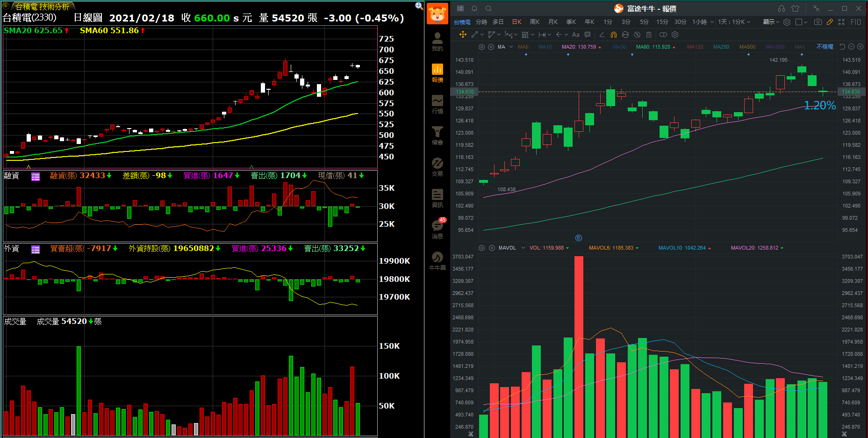Viewport: 868px width, 438px height.
Task: Toggle the pencil drawing mode icon
Action: [x=830, y=22]
